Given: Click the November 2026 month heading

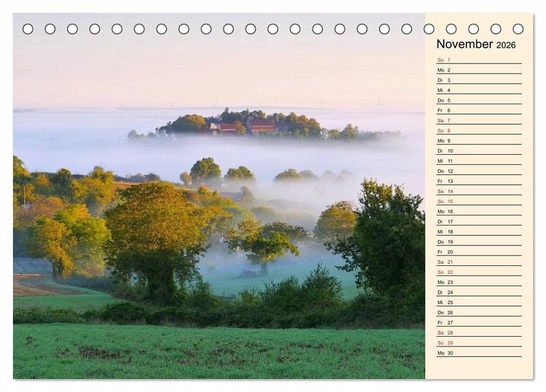Looking at the screenshot, I should [476, 44].
